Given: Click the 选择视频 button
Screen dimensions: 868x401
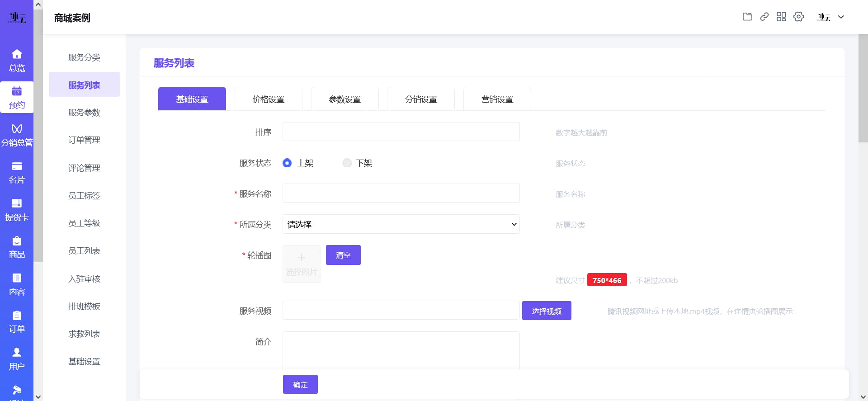Looking at the screenshot, I should 547,311.
